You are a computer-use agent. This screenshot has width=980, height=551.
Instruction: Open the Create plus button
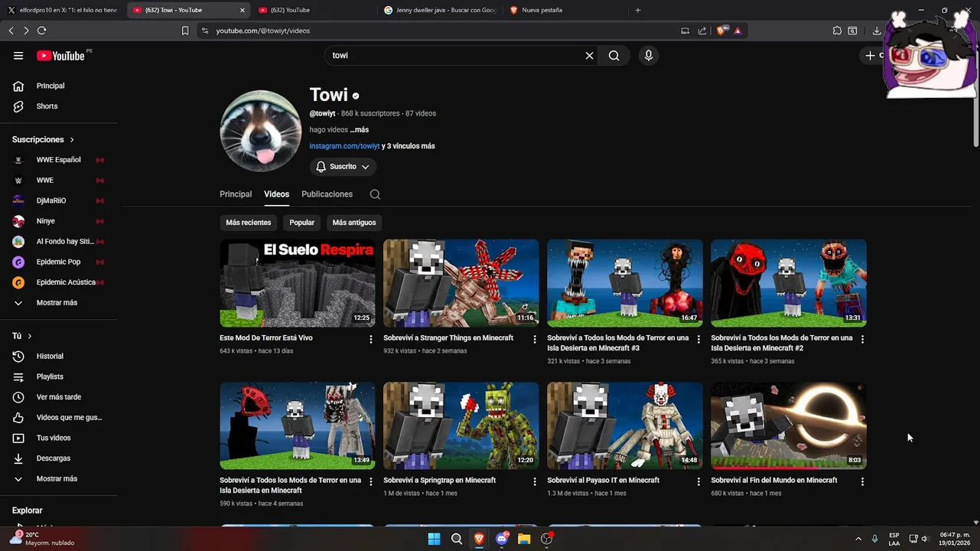pos(870,56)
